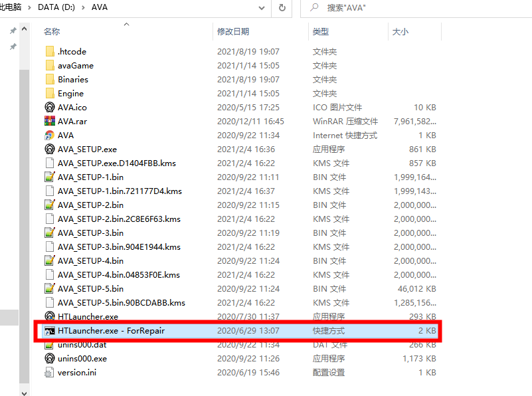Click navigation pane scroll down arrow

(24, 392)
